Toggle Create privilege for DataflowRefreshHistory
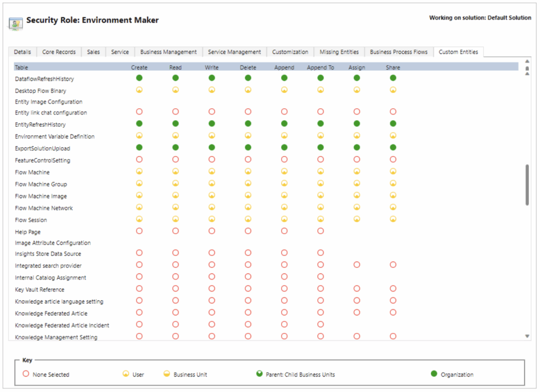 [x=139, y=78]
